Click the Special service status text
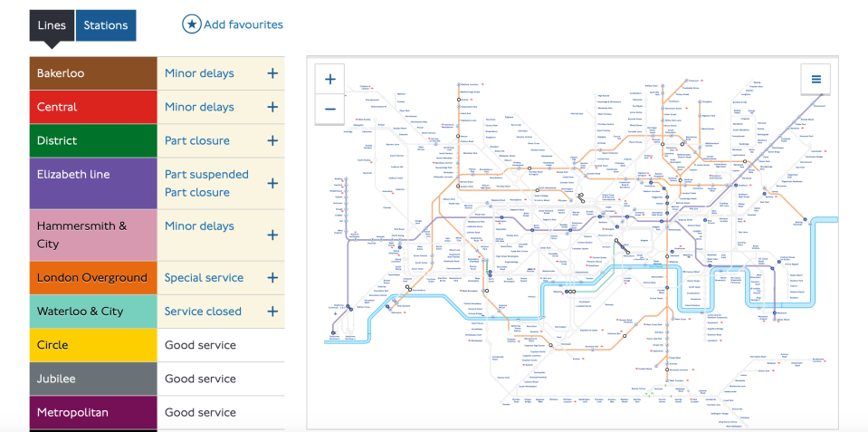Viewport: 868px width, 432px height. point(204,278)
